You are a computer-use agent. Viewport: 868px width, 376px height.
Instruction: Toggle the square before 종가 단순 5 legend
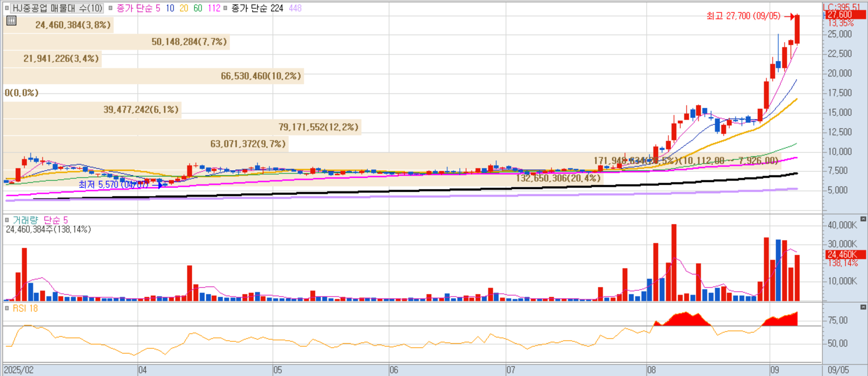[111, 8]
